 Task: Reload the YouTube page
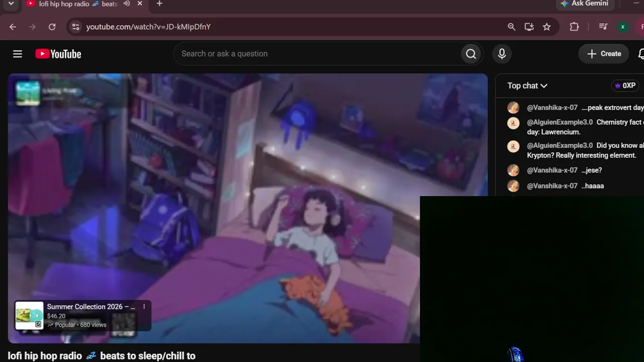pos(52,27)
